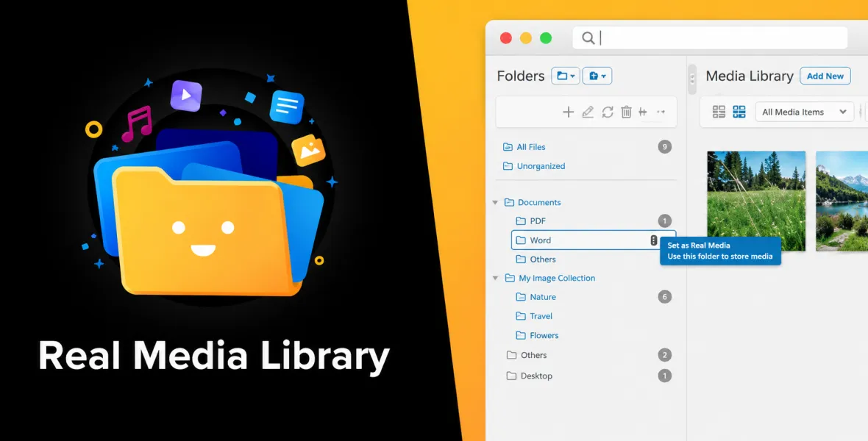868x441 pixels.
Task: Click the Add New button
Action: (x=825, y=76)
